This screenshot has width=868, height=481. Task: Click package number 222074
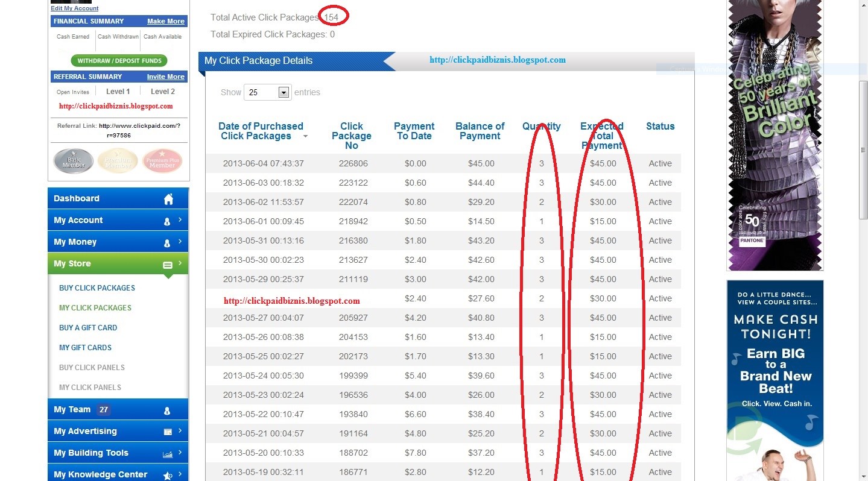pos(353,202)
